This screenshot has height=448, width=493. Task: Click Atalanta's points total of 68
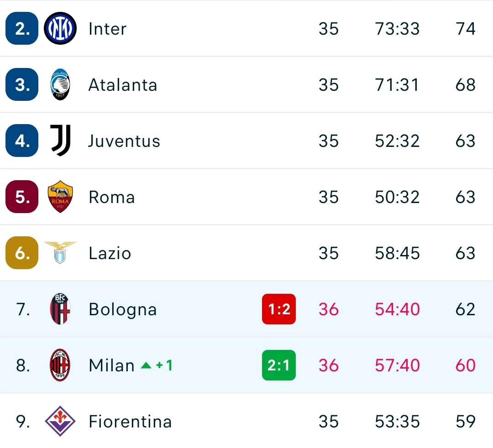pos(465,84)
